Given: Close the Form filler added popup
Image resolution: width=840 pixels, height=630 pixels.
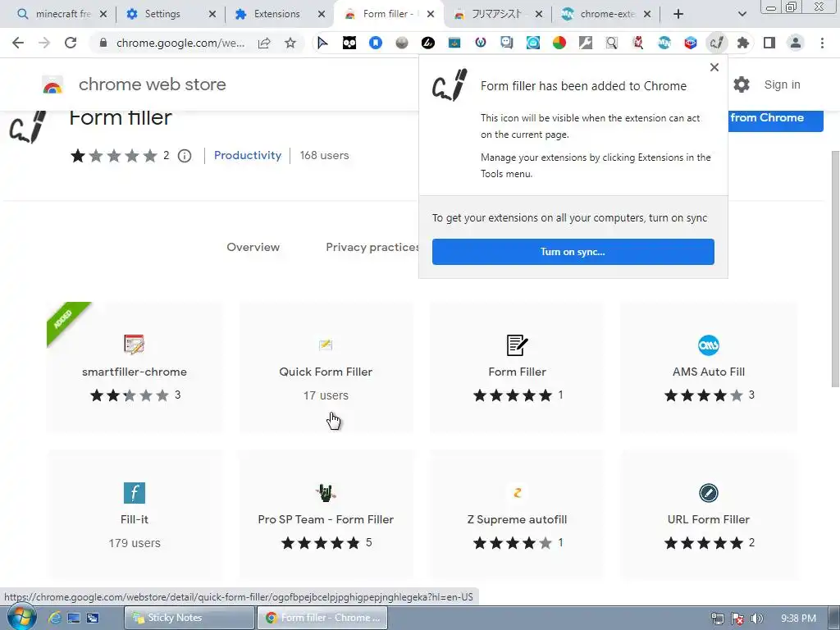Looking at the screenshot, I should pyautogui.click(x=714, y=67).
